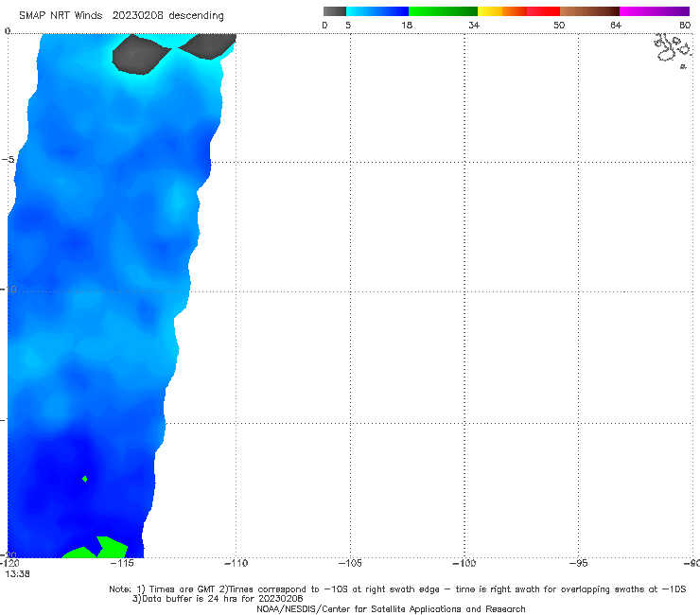This screenshot has height=615, width=700.
Task: Click the longitude label '-120'
Action: point(9,563)
